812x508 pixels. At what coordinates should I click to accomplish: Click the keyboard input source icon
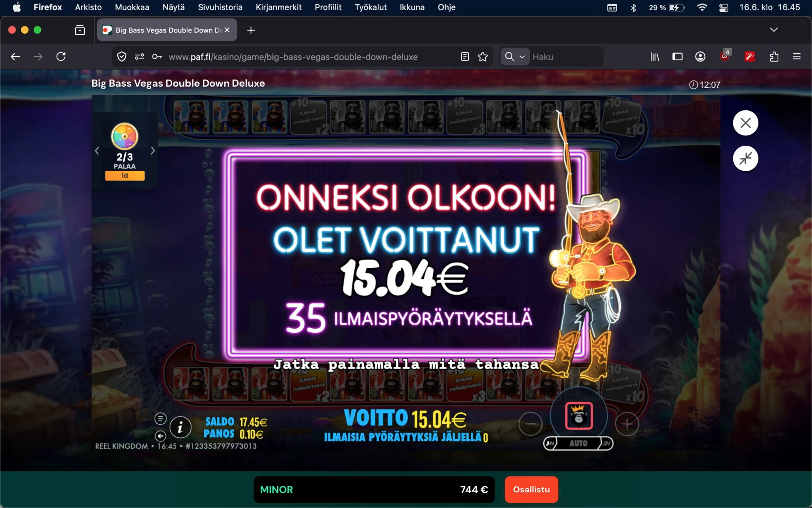click(612, 7)
